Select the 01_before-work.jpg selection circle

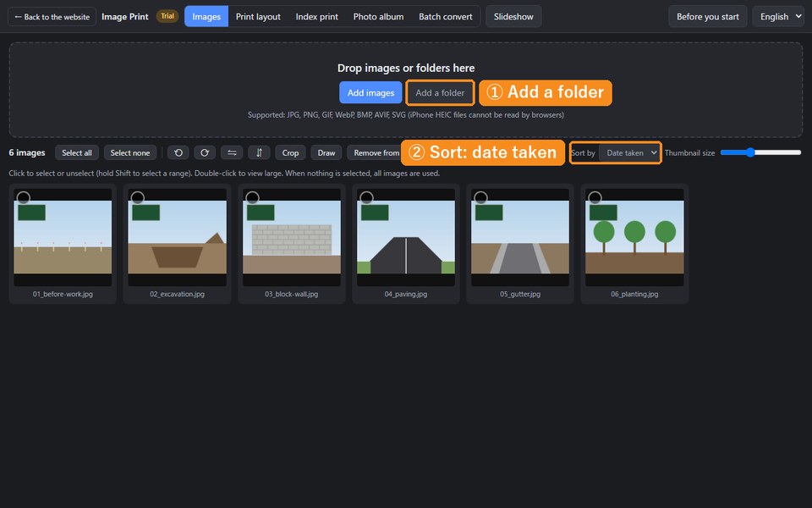click(x=24, y=197)
